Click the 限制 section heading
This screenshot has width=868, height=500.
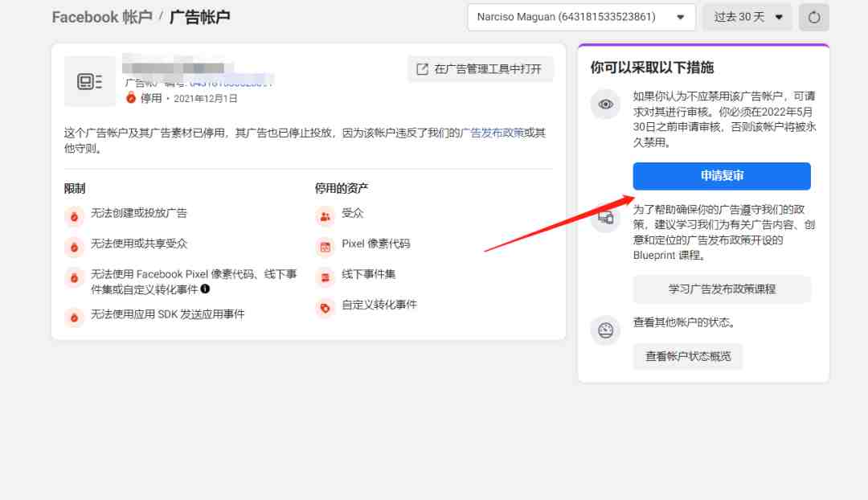point(75,189)
